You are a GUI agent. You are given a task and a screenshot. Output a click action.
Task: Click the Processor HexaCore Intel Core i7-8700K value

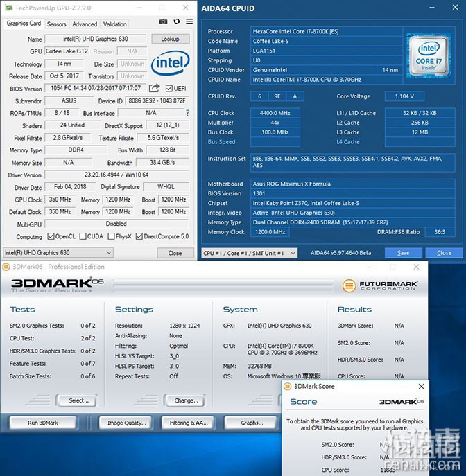click(326, 31)
